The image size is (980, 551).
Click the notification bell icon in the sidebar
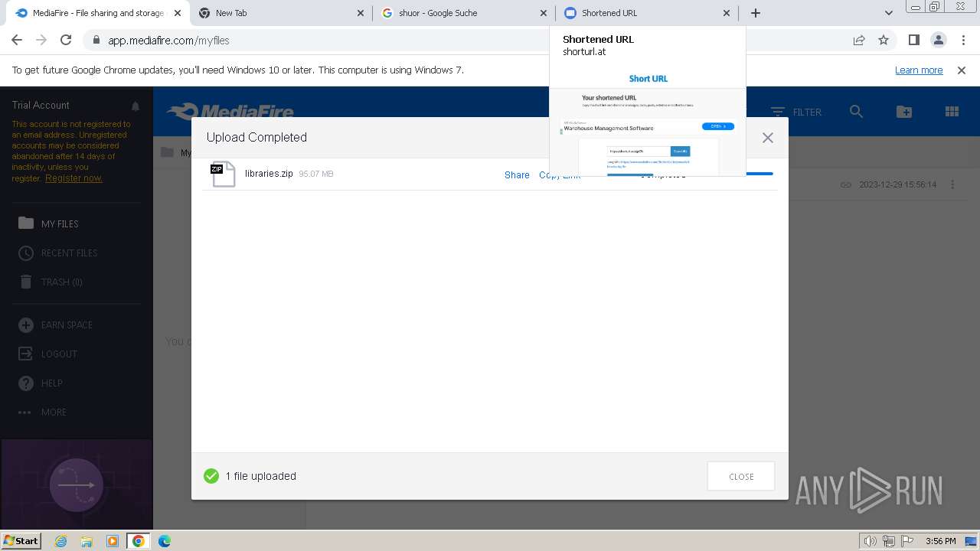136,106
